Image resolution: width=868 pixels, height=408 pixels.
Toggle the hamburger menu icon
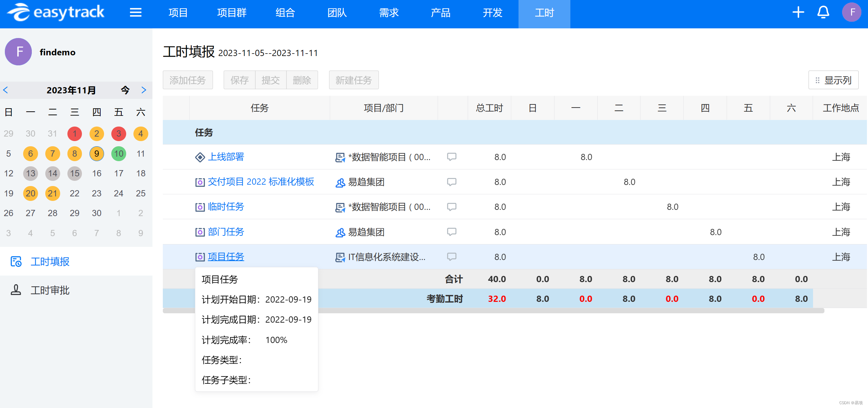[x=136, y=13]
